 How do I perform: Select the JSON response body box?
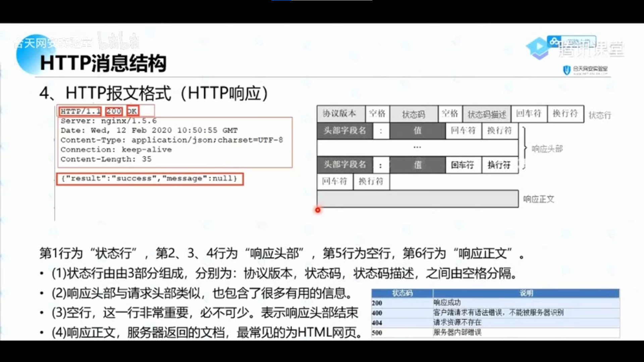(x=150, y=179)
